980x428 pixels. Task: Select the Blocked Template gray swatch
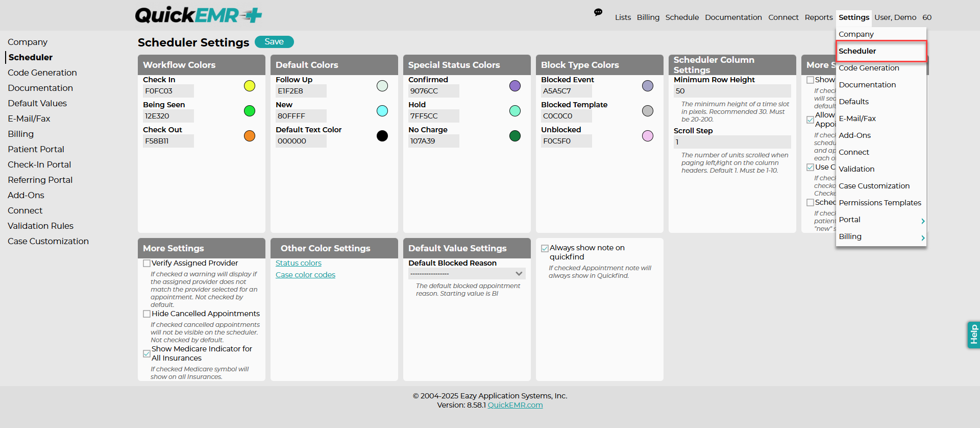(x=648, y=111)
